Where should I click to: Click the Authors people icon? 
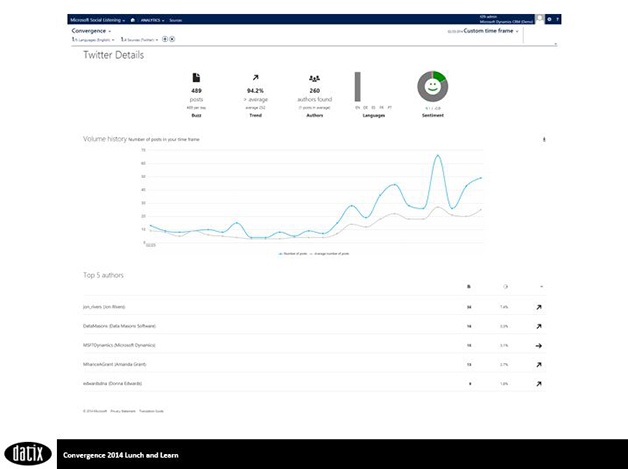point(314,79)
